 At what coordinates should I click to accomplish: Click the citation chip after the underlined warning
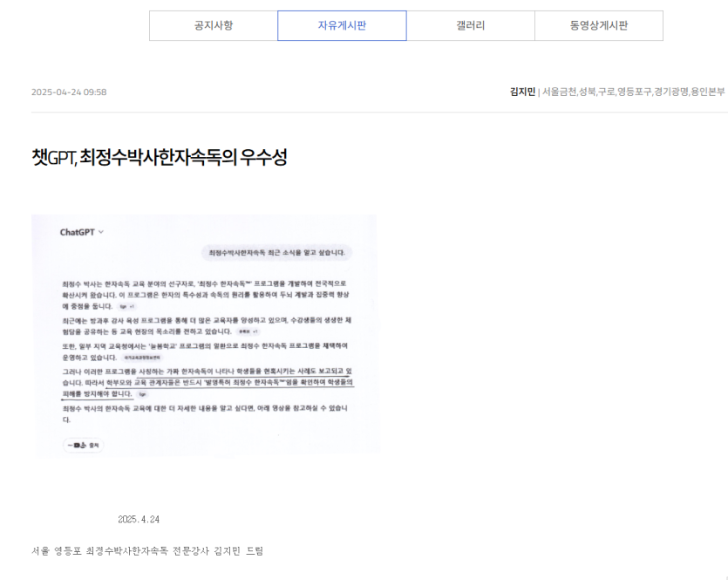pyautogui.click(x=142, y=394)
